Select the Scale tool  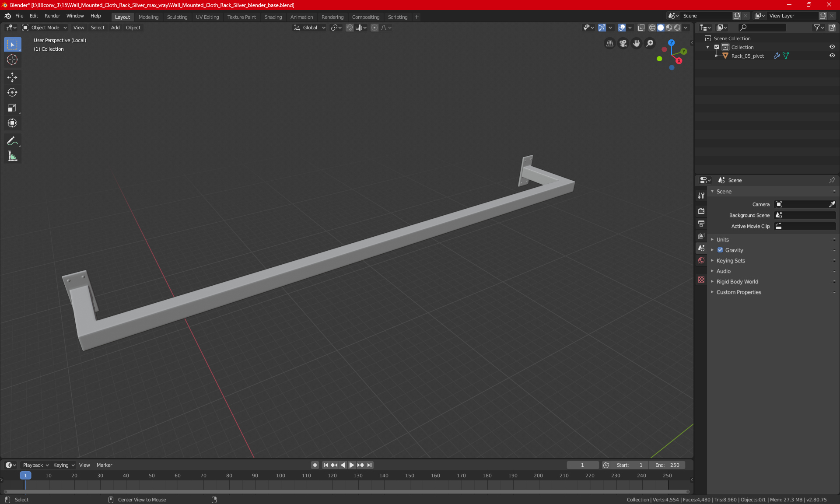12,108
